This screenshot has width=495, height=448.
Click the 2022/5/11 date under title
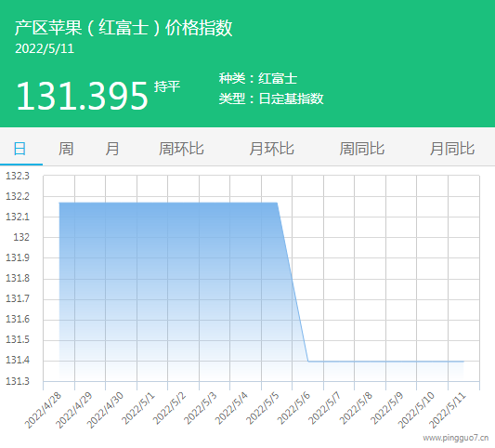(45, 48)
